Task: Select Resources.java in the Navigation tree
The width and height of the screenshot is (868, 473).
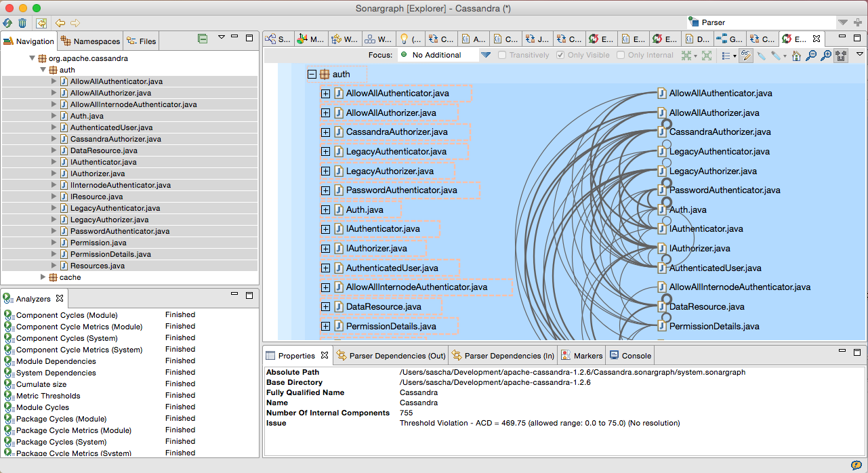Action: tap(98, 266)
